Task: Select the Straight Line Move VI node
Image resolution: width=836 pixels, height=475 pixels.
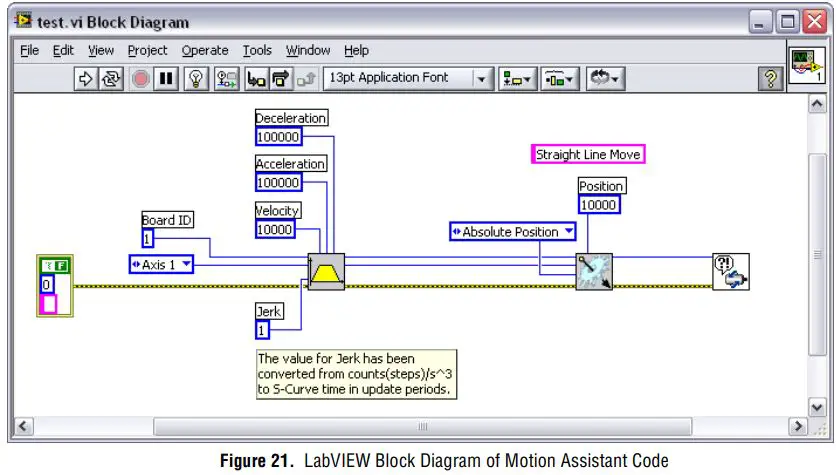Action: [x=594, y=271]
